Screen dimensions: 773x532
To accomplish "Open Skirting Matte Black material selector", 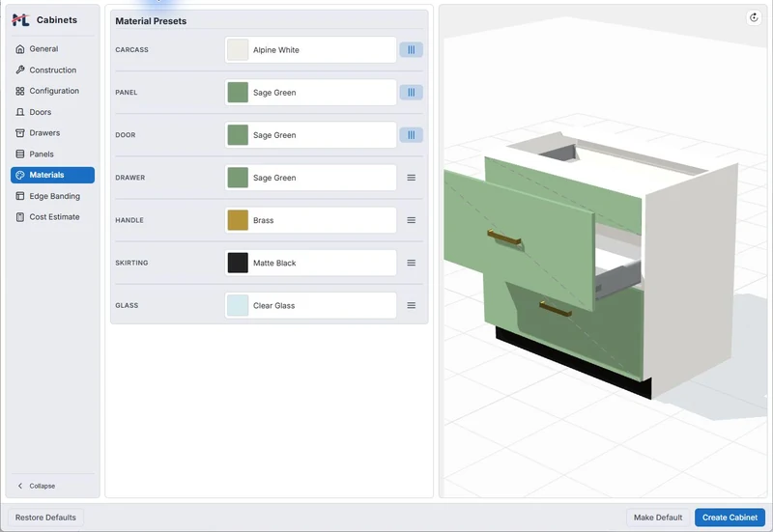I will [x=310, y=263].
